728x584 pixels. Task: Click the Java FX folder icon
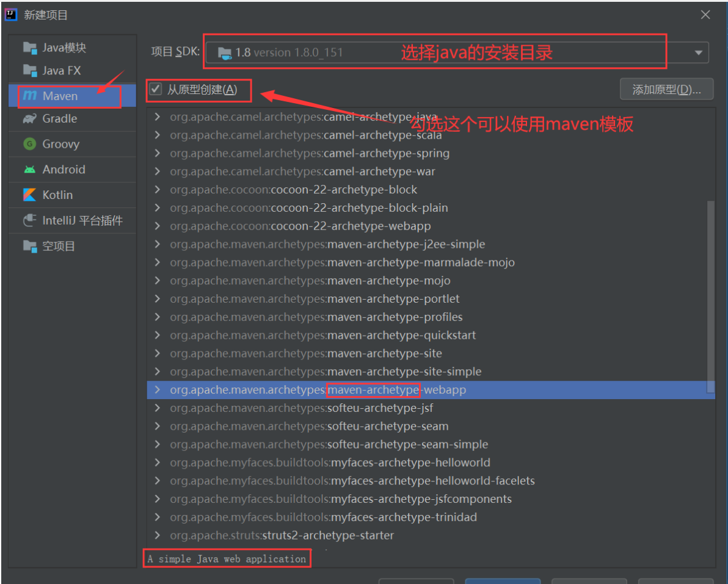coord(30,71)
